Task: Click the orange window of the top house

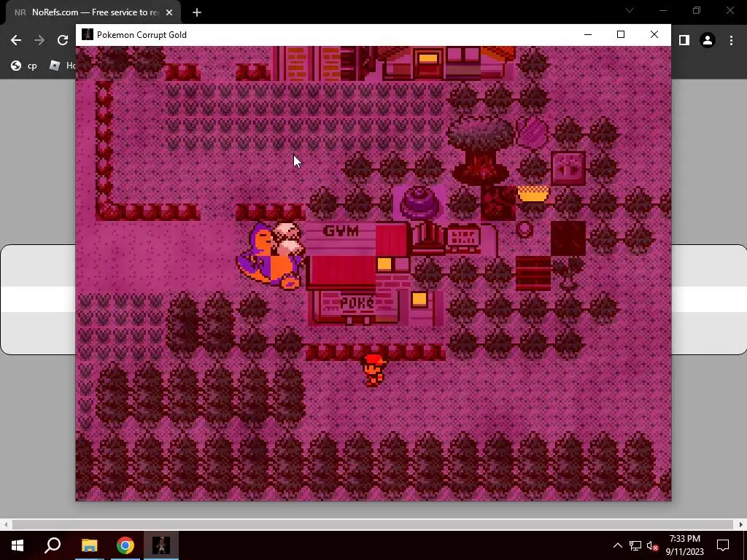Action: [427, 58]
